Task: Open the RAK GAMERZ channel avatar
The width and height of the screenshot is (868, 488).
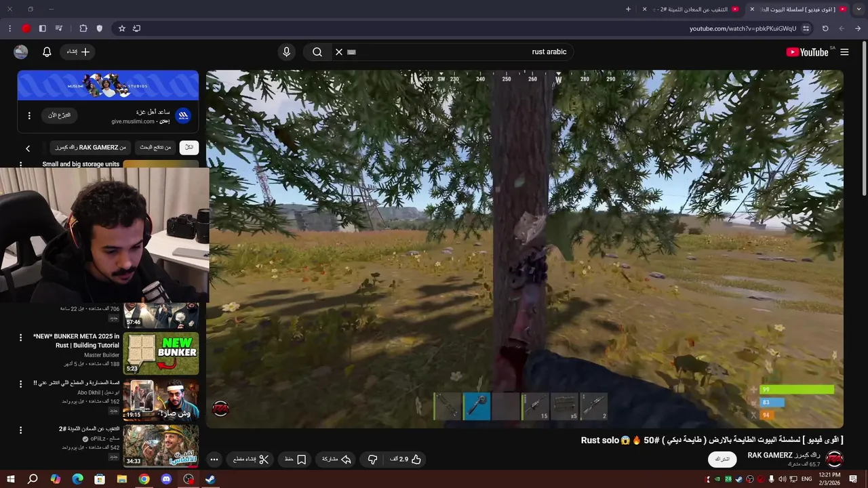Action: click(x=834, y=459)
